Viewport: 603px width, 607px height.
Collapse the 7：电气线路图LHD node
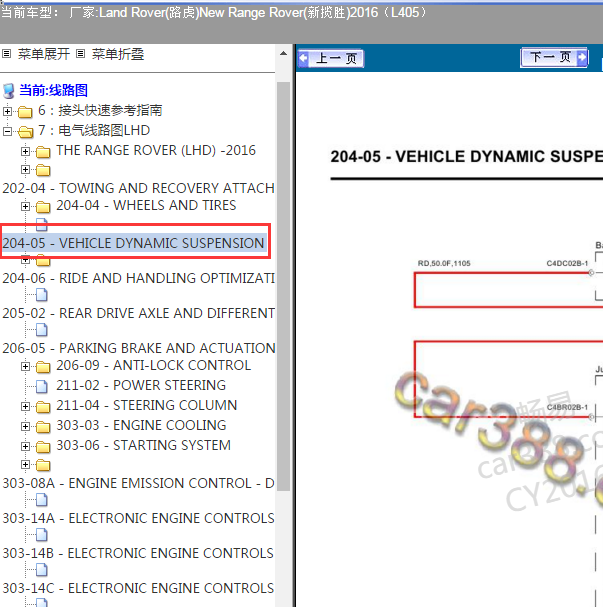7,132
